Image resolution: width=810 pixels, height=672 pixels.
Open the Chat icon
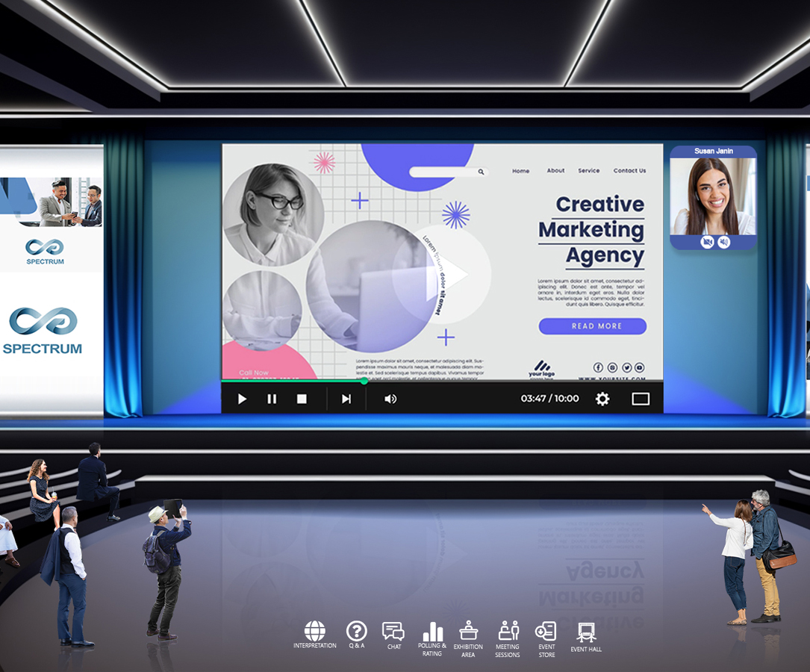[x=393, y=632]
